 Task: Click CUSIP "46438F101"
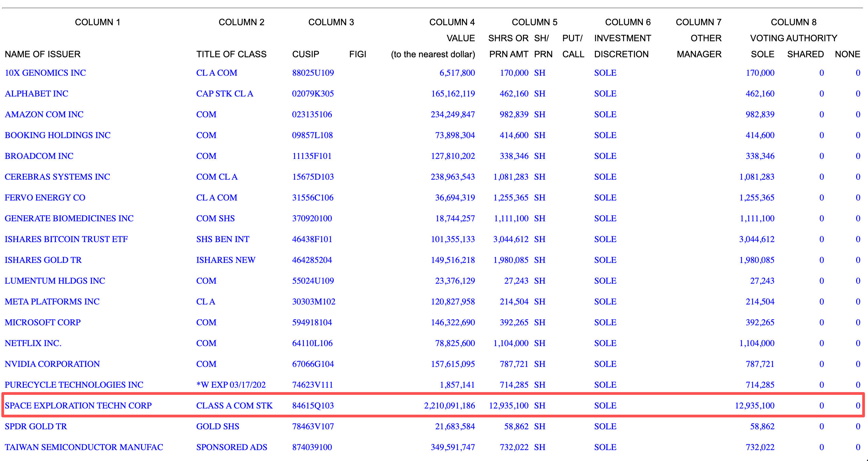pos(312,239)
